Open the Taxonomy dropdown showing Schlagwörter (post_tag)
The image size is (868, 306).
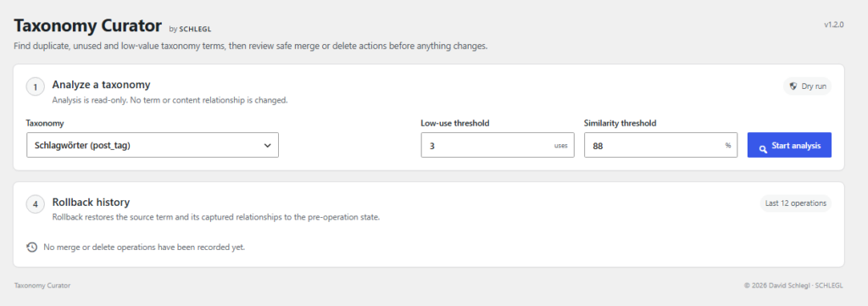pyautogui.click(x=153, y=145)
